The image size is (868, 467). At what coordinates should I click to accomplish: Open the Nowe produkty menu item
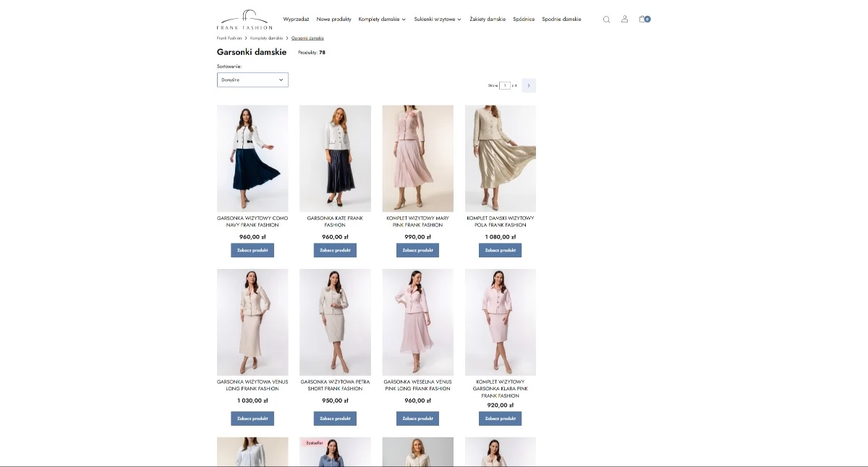tap(333, 20)
